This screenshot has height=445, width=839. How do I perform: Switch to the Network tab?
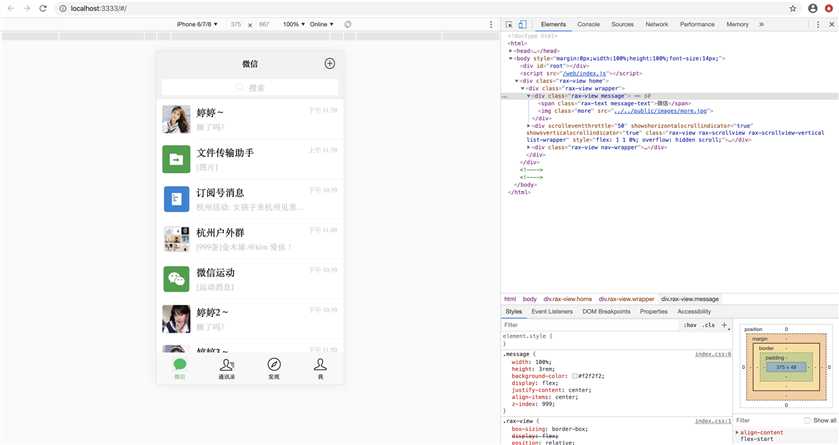pyautogui.click(x=657, y=25)
